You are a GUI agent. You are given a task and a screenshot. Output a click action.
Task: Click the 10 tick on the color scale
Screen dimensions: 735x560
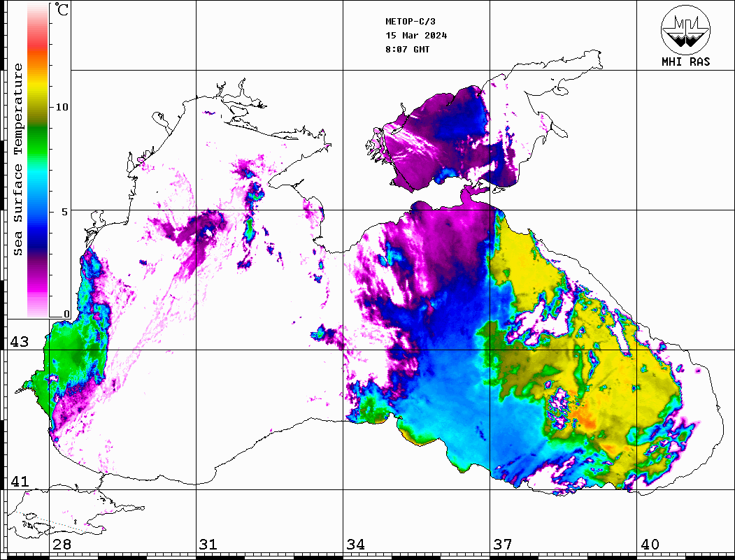(x=62, y=107)
